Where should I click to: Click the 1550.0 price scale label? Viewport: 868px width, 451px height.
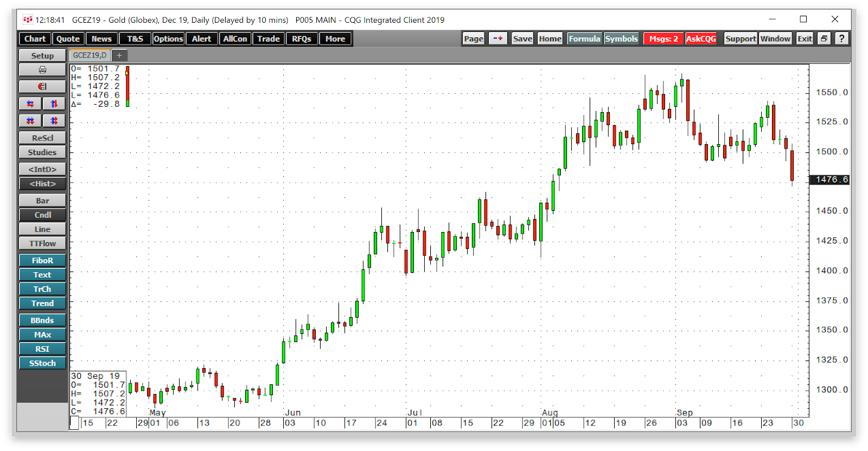point(832,93)
